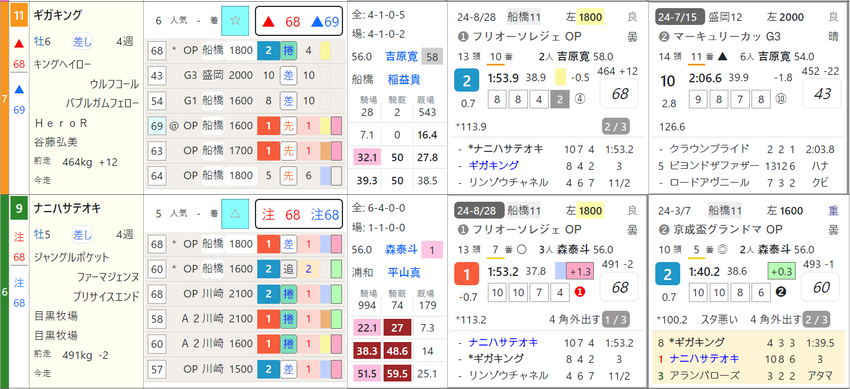Screen dimensions: 850x389
Task: Click the ☆ mark box for ギガキング
Action: click(x=235, y=21)
